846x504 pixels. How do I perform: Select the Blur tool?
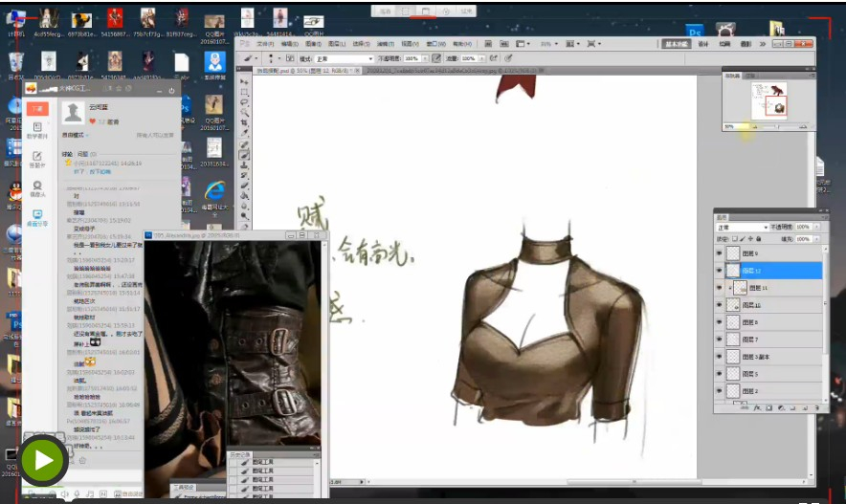(244, 206)
